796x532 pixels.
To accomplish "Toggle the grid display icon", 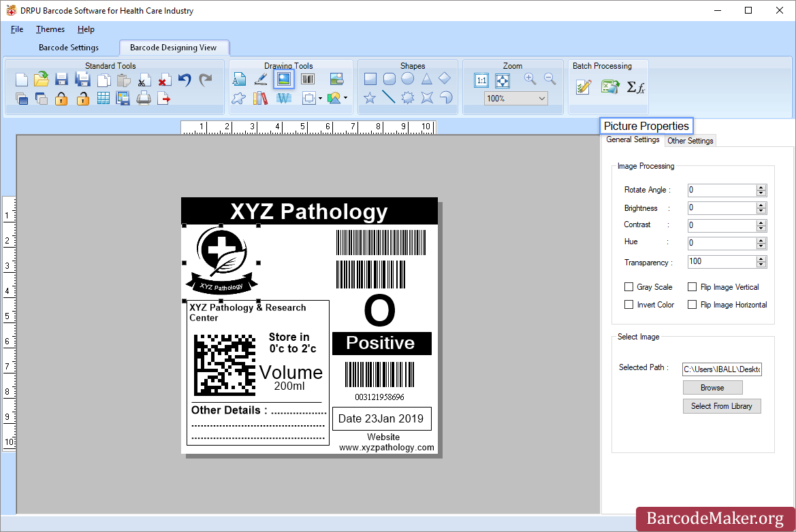I will click(x=103, y=99).
